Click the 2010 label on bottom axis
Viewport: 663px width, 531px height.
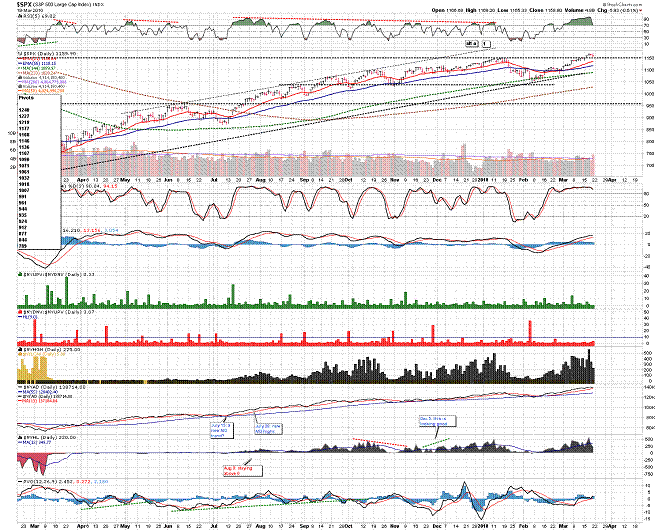click(483, 526)
